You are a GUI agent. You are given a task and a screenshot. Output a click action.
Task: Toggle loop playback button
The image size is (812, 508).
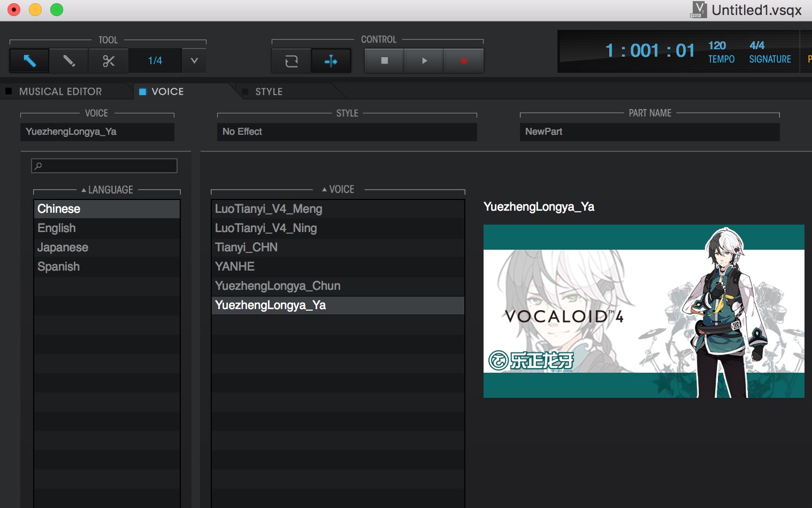pos(292,61)
